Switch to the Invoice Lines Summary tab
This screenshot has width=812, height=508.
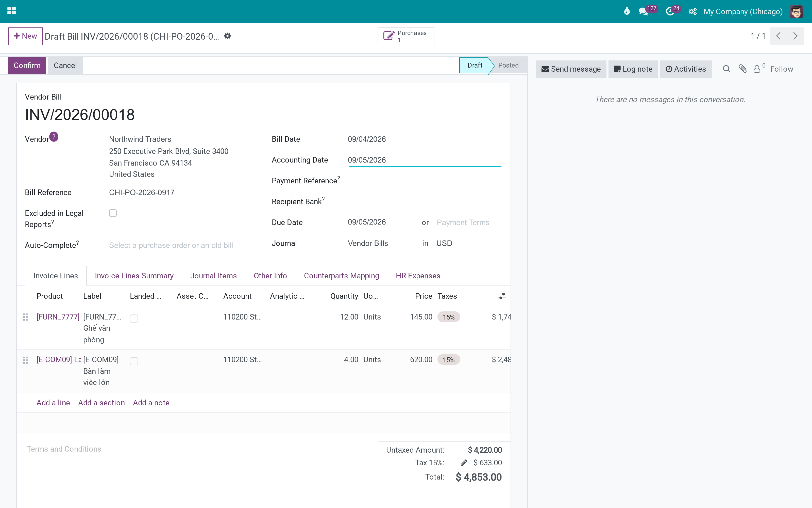(134, 276)
